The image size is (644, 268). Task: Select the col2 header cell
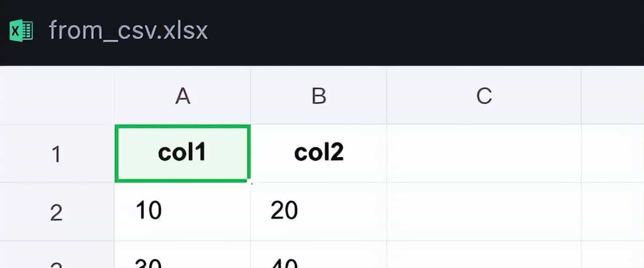pyautogui.click(x=318, y=153)
